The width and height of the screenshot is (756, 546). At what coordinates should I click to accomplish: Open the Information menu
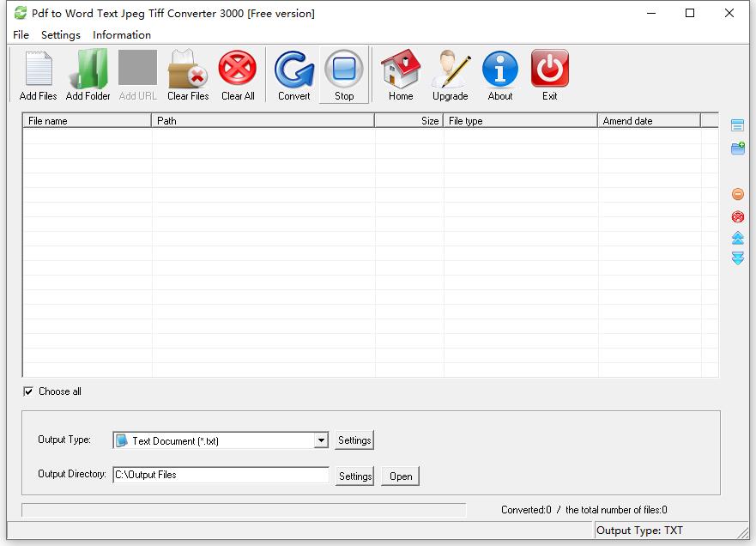pos(122,35)
